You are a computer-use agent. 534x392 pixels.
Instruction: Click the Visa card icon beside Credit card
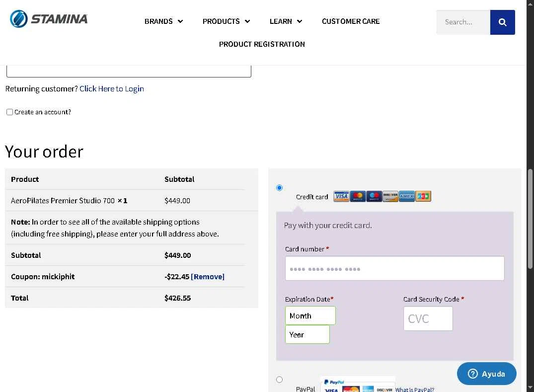click(x=341, y=196)
